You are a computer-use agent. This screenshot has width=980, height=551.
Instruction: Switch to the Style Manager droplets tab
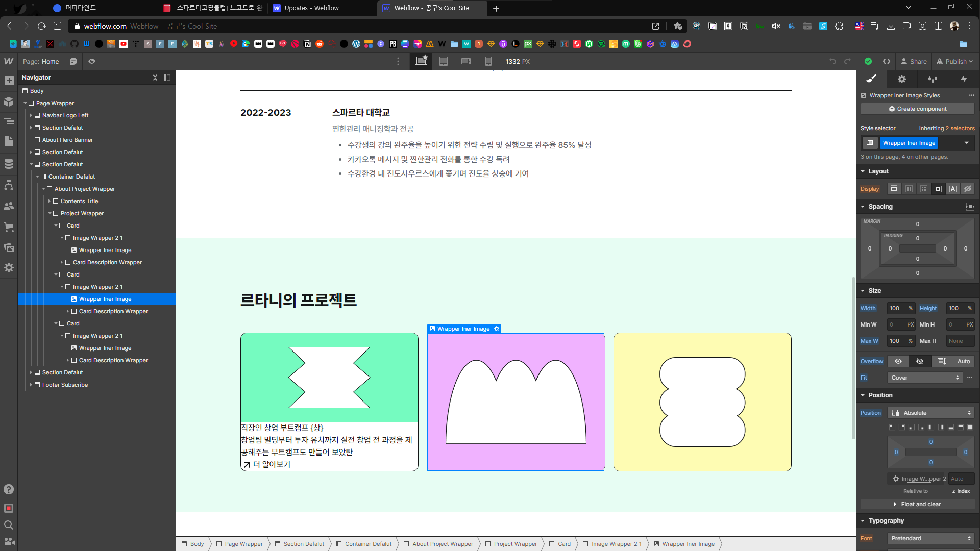pyautogui.click(x=933, y=79)
